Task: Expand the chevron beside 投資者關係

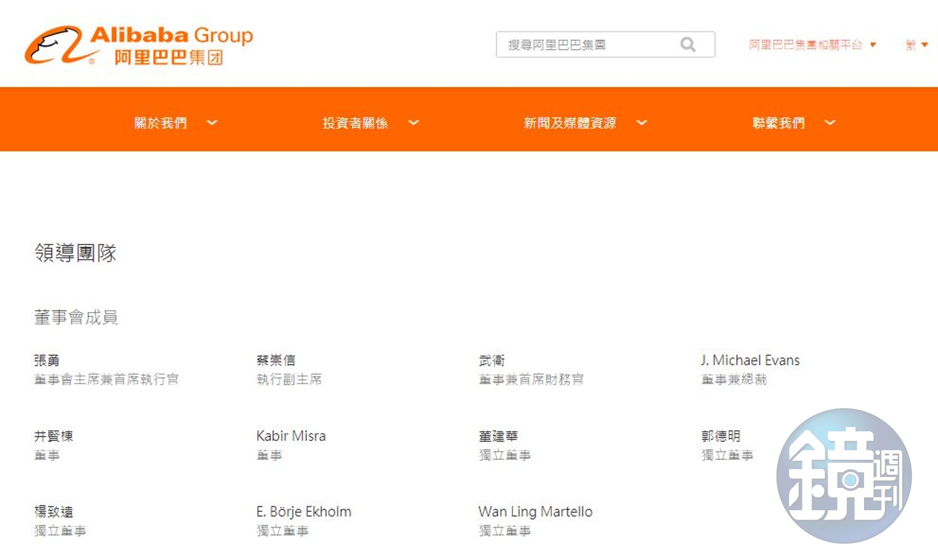Action: (x=414, y=123)
